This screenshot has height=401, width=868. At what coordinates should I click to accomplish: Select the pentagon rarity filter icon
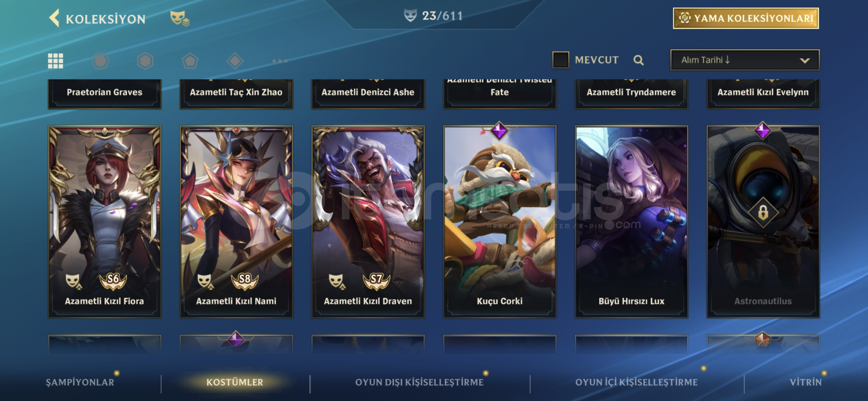click(190, 61)
